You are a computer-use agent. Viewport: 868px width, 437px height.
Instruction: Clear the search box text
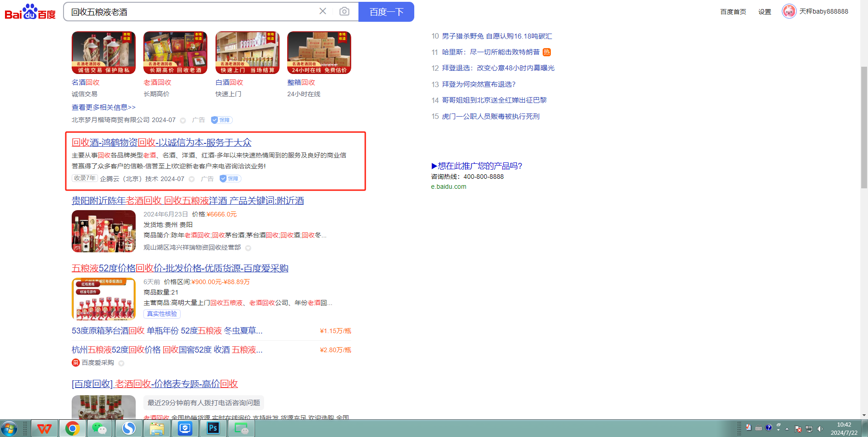(x=323, y=11)
